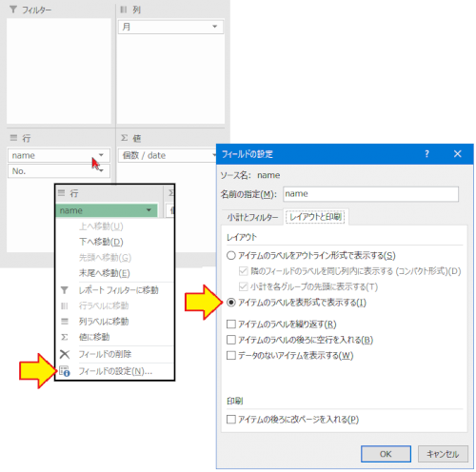Viewport: 476px width, 472px height.
Task: Expand the No. field dropdown arrow
Action: point(102,171)
